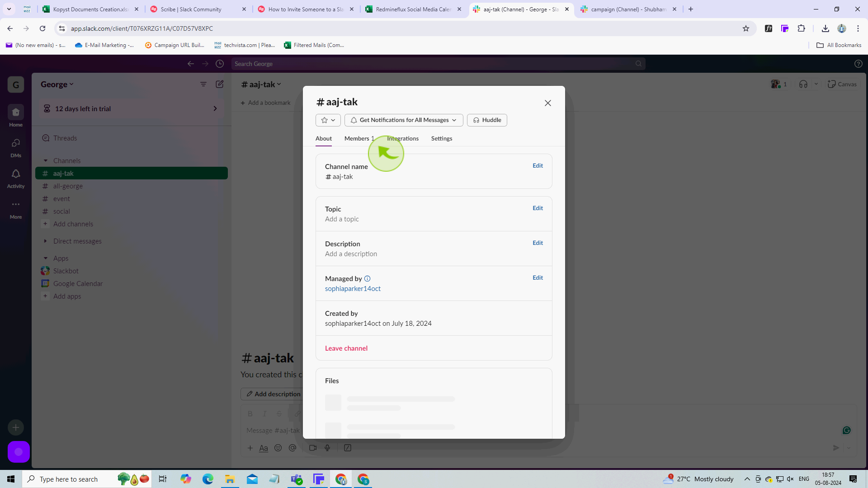868x488 pixels.
Task: Open Get Notifications for All Messages dropdown
Action: [x=404, y=120]
